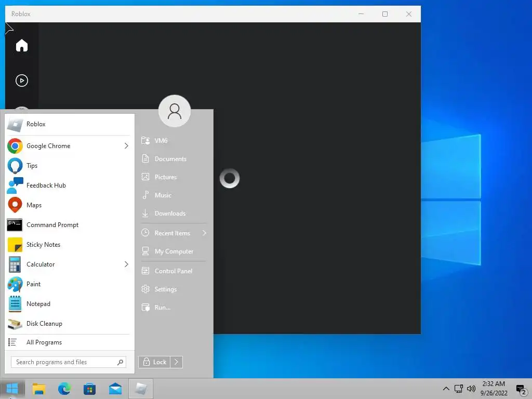Open Google Chrome from start menu
The height and width of the screenshot is (399, 532).
[x=64, y=146]
